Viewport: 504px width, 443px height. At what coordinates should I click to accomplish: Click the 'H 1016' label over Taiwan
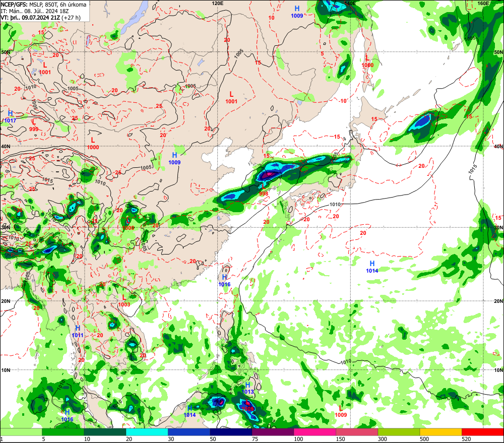[x=224, y=281]
